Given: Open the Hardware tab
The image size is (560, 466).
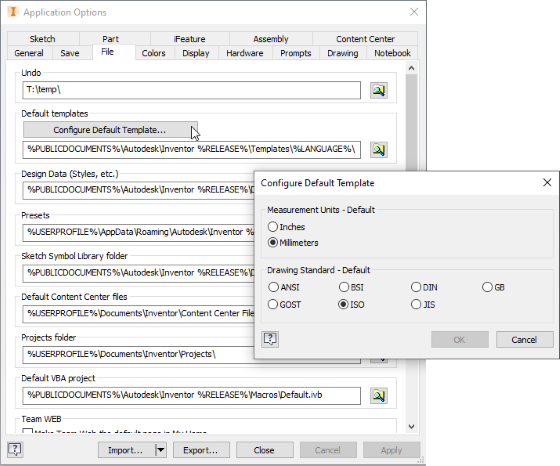Looking at the screenshot, I should point(245,53).
